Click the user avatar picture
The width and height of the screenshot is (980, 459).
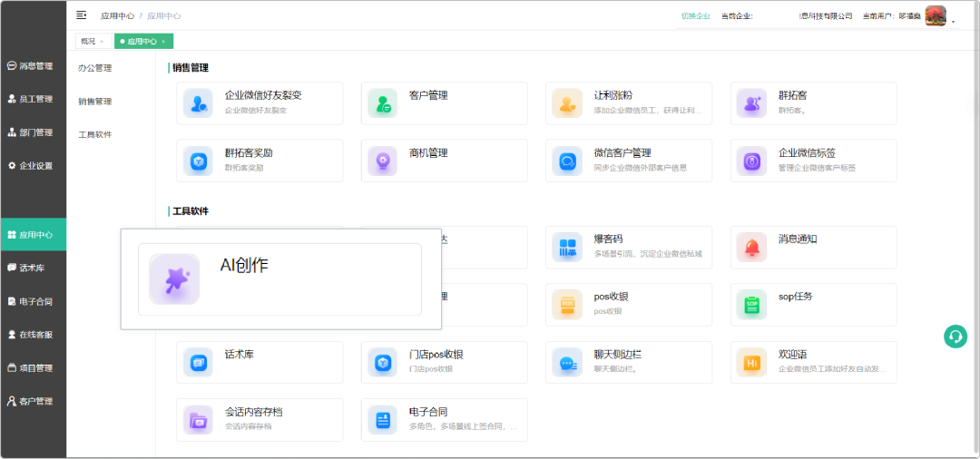[936, 15]
